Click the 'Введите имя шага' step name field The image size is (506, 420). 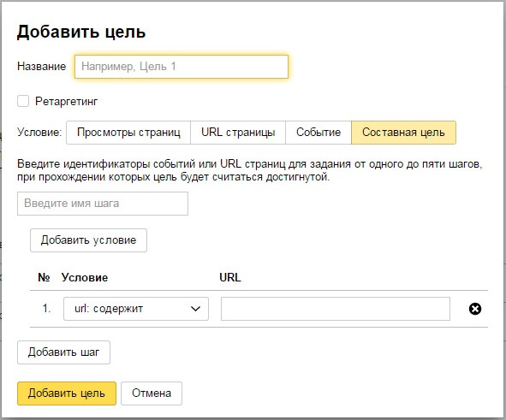(x=103, y=204)
